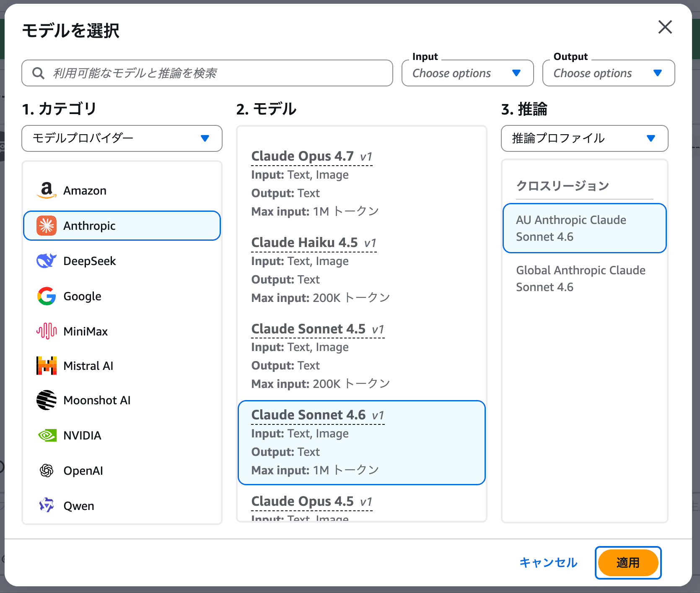The height and width of the screenshot is (593, 700).
Task: Click the Google G logo icon
Action: pyautogui.click(x=47, y=296)
